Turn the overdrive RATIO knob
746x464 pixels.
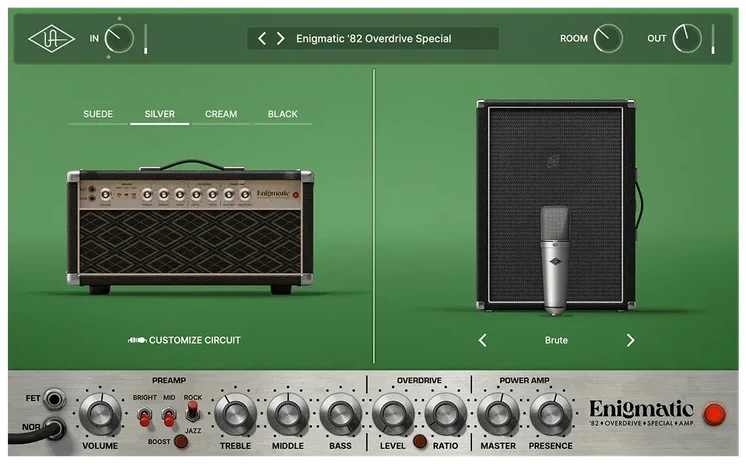[445, 414]
